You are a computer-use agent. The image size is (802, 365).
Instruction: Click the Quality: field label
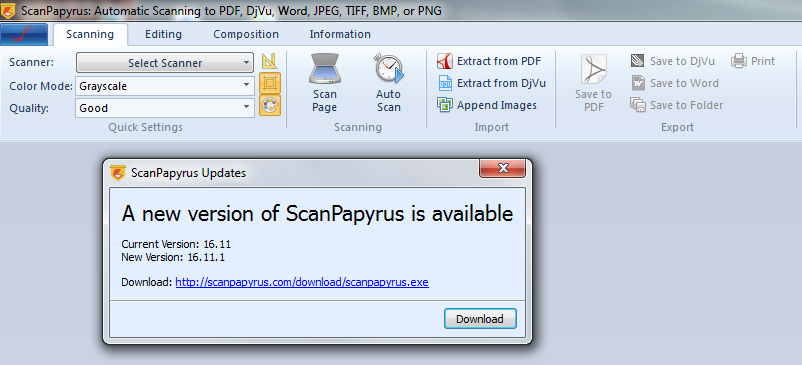(x=28, y=108)
